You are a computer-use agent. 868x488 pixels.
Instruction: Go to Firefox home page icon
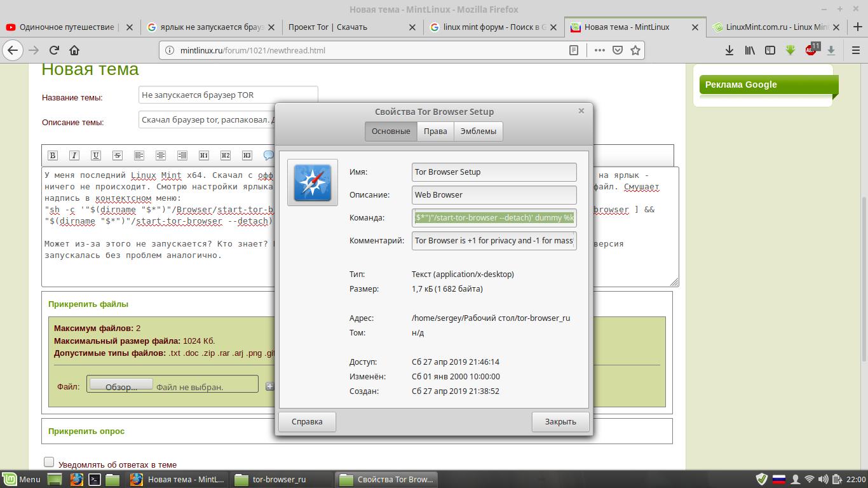74,50
